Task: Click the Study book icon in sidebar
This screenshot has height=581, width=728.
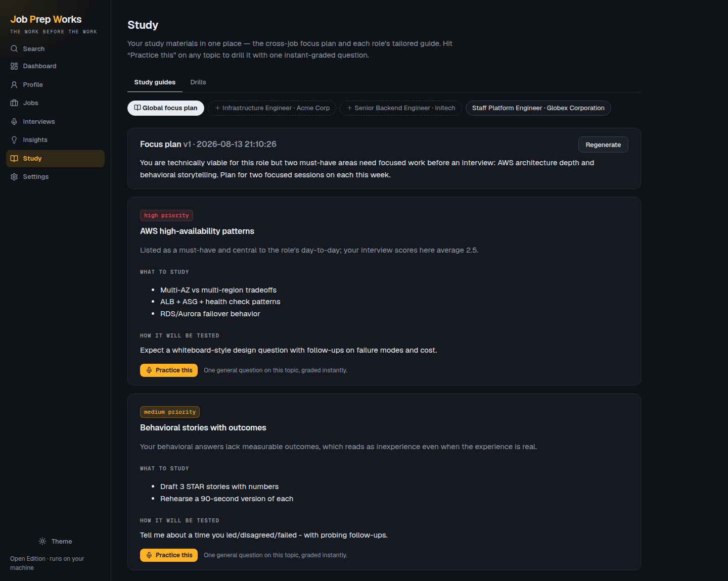Action: 14,159
